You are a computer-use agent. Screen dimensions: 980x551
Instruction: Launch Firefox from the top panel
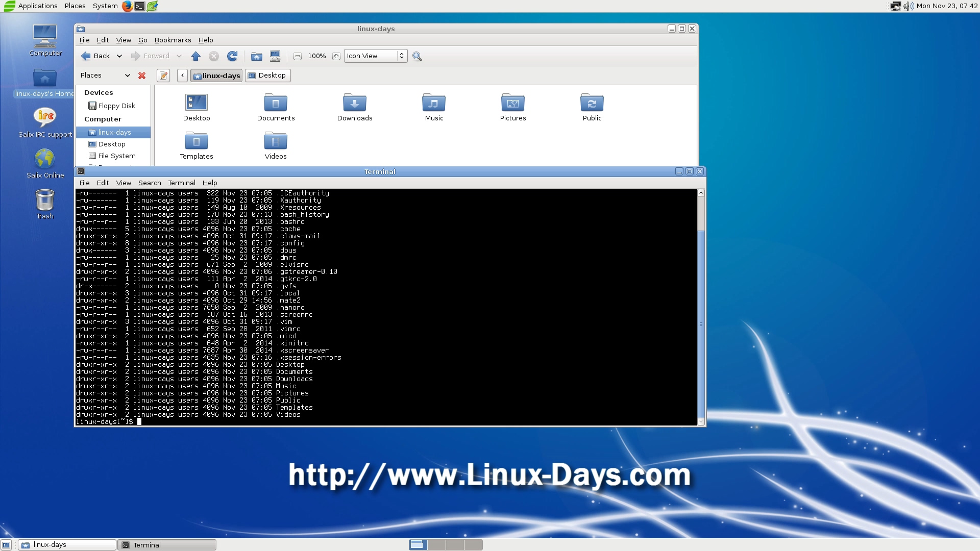127,6
